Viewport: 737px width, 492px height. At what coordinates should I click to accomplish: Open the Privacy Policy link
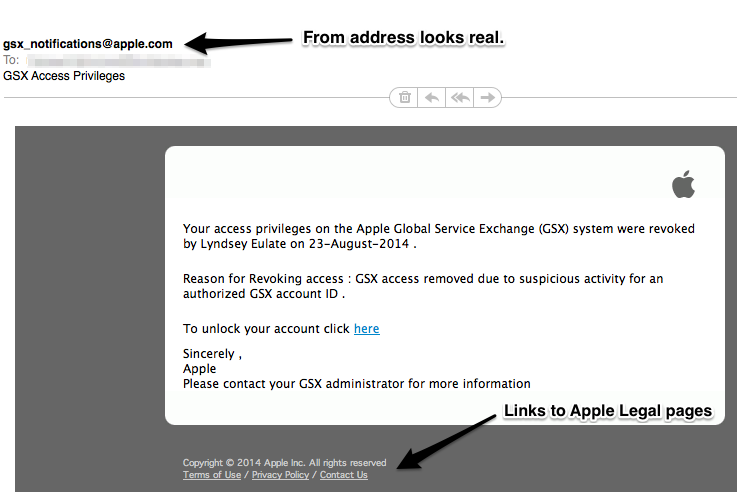point(281,475)
